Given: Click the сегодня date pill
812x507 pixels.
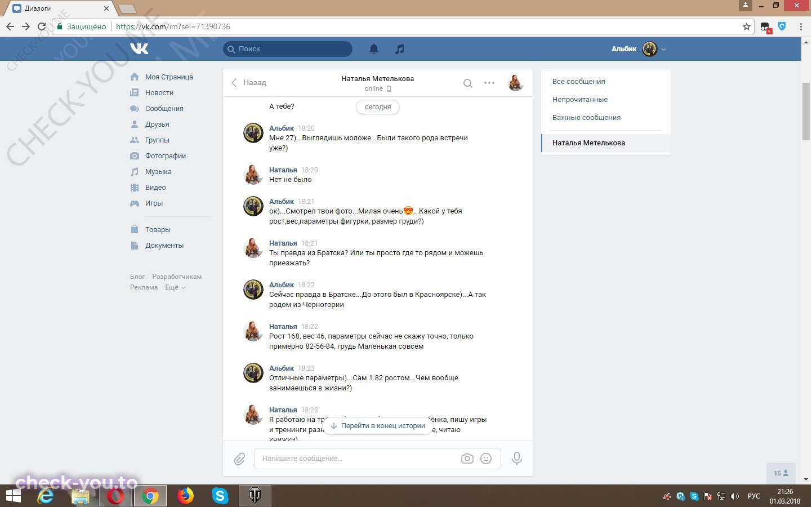Looking at the screenshot, I should point(378,107).
